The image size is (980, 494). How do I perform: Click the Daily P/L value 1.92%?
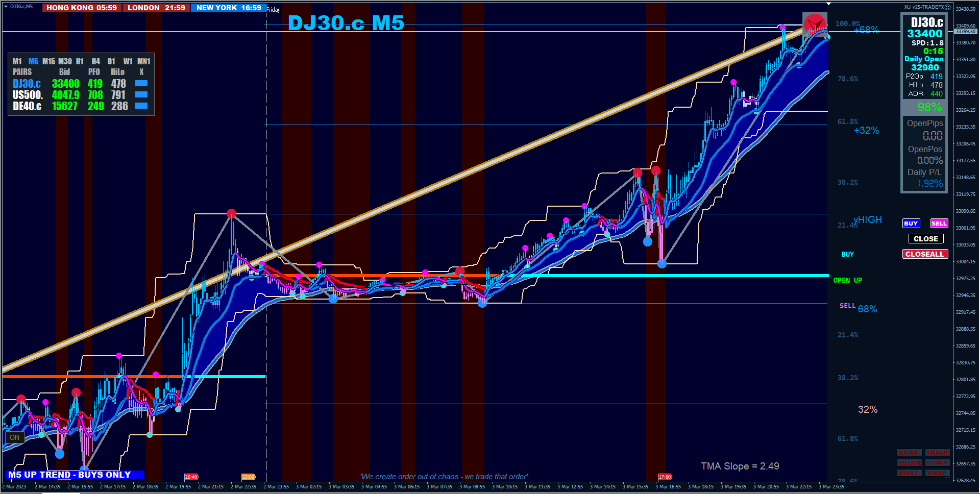point(930,183)
